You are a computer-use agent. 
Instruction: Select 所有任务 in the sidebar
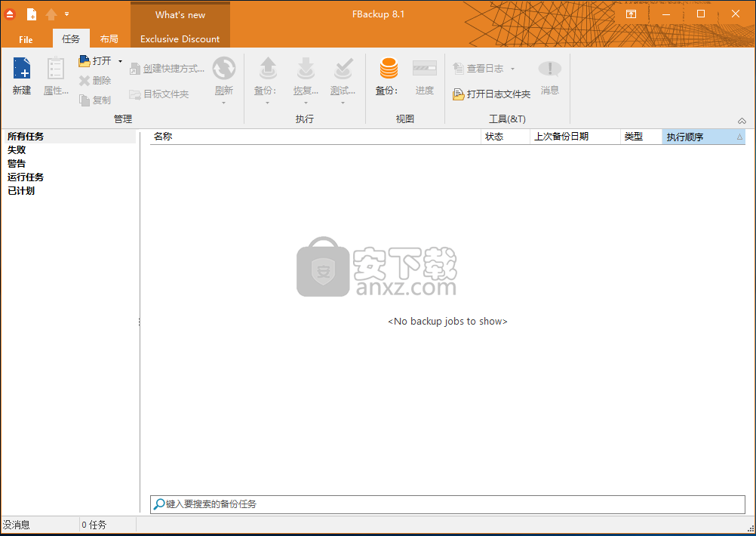point(69,137)
